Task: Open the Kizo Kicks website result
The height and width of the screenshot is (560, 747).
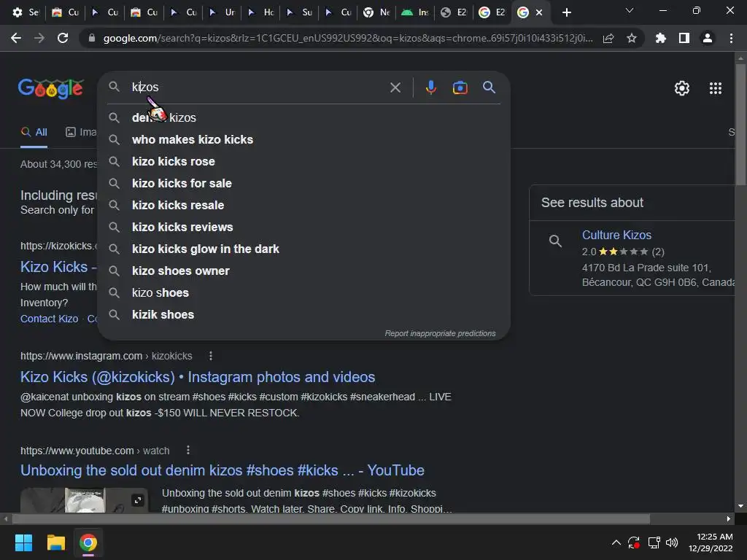Action: [58, 267]
